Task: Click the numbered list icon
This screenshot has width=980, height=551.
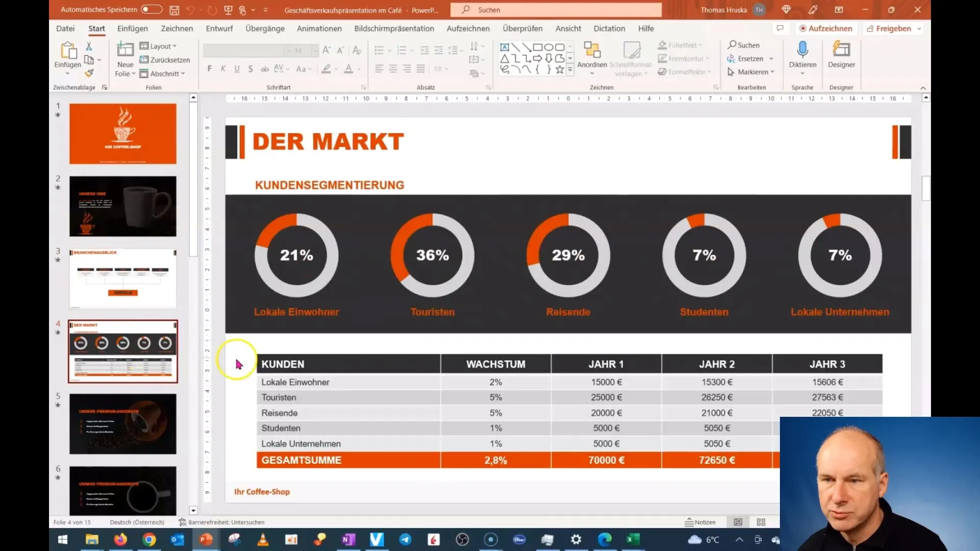Action: 402,50
